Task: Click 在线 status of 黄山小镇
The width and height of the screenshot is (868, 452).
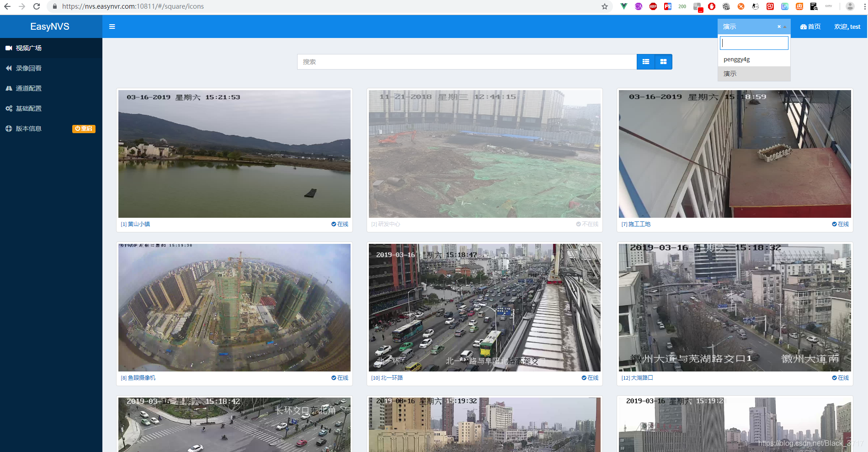Action: (x=340, y=224)
